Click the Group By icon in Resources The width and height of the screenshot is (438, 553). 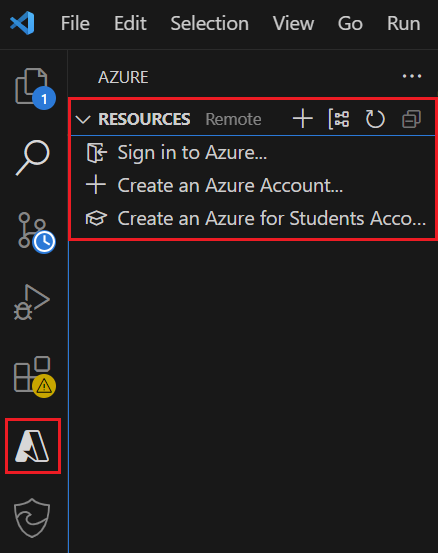coord(339,119)
